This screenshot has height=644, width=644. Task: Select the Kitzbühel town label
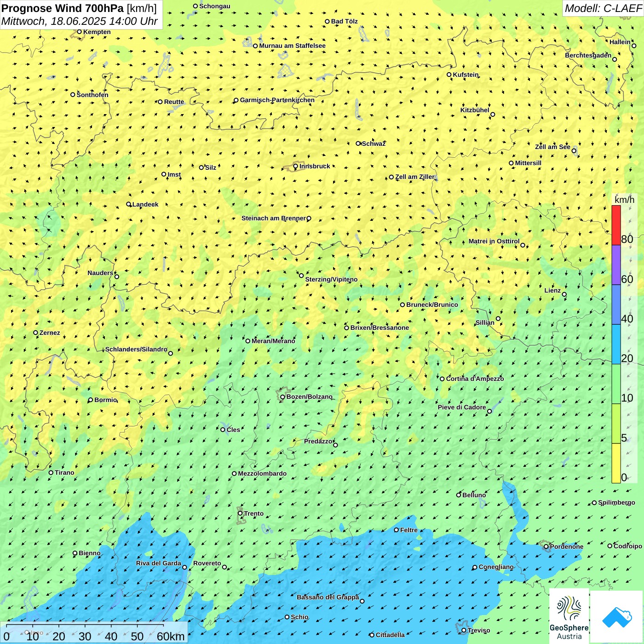pyautogui.click(x=475, y=110)
